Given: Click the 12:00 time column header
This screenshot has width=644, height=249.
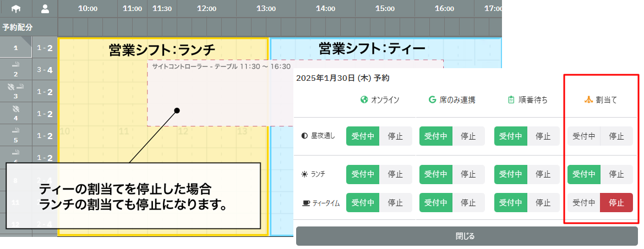Looking at the screenshot, I should pos(206,9).
